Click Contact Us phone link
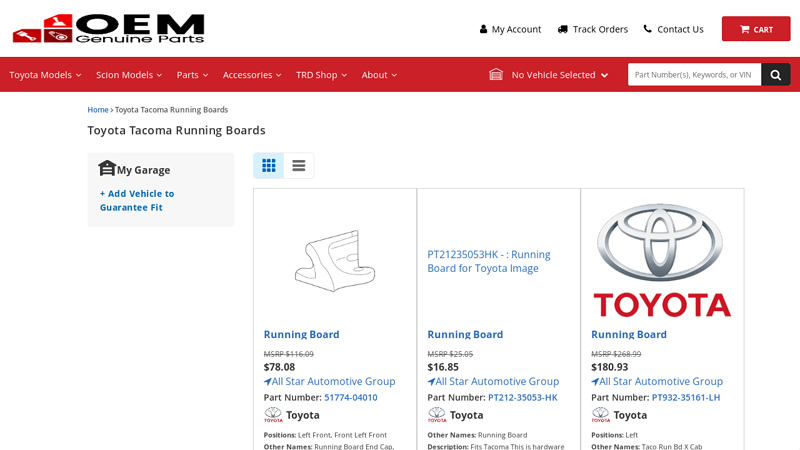Viewport: 800px width, 450px height. 673,29
